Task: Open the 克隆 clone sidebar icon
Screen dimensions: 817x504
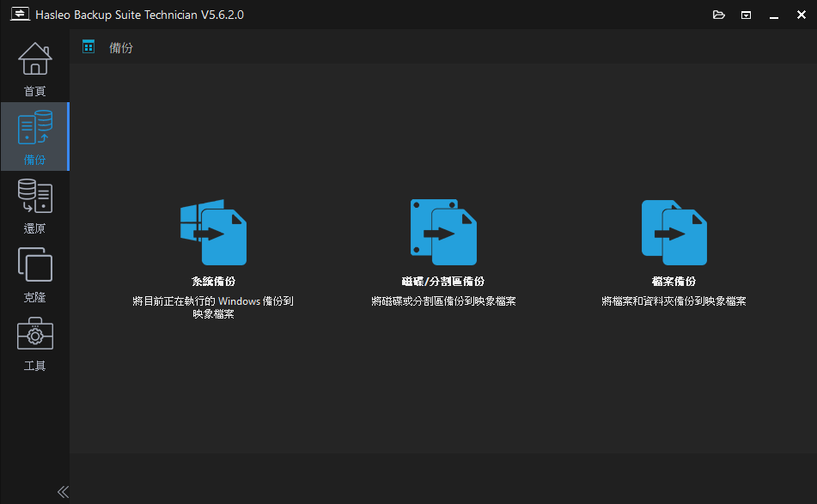Action: coord(35,264)
